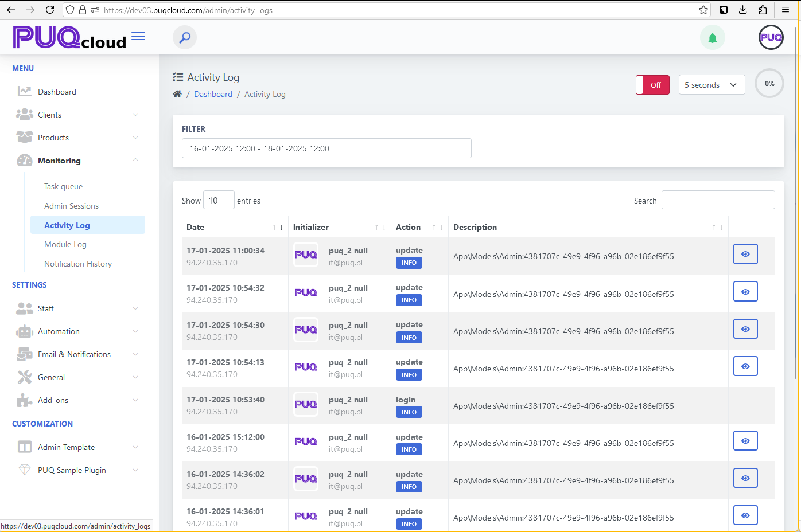
Task: Expand the Automation menu chevron
Action: pos(135,331)
